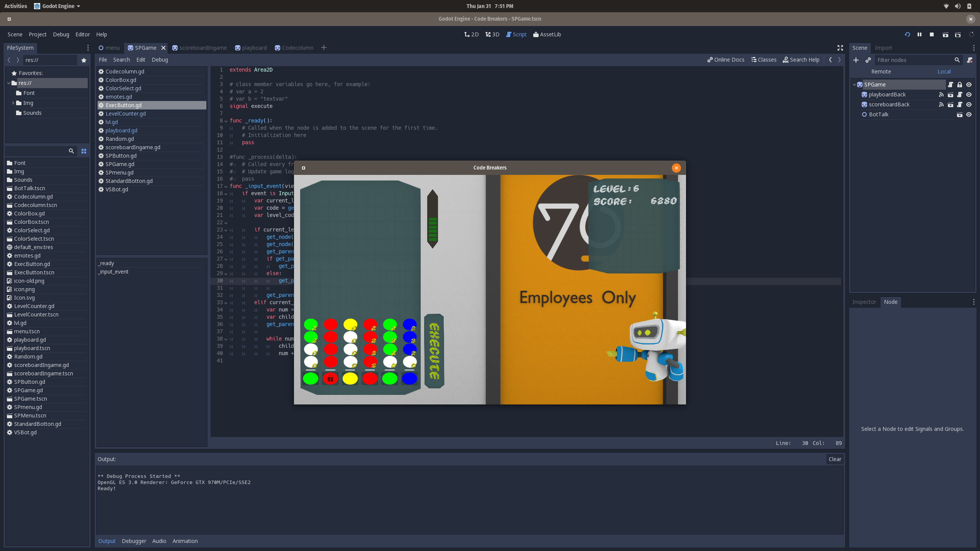Toggle visibility of SPGame node
This screenshot has height=551, width=980.
(x=969, y=85)
